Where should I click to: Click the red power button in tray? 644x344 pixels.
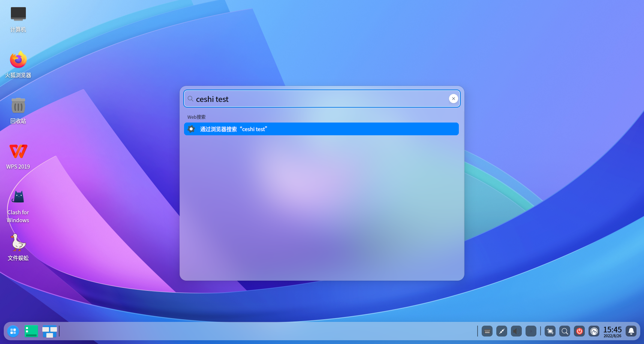coord(579,331)
